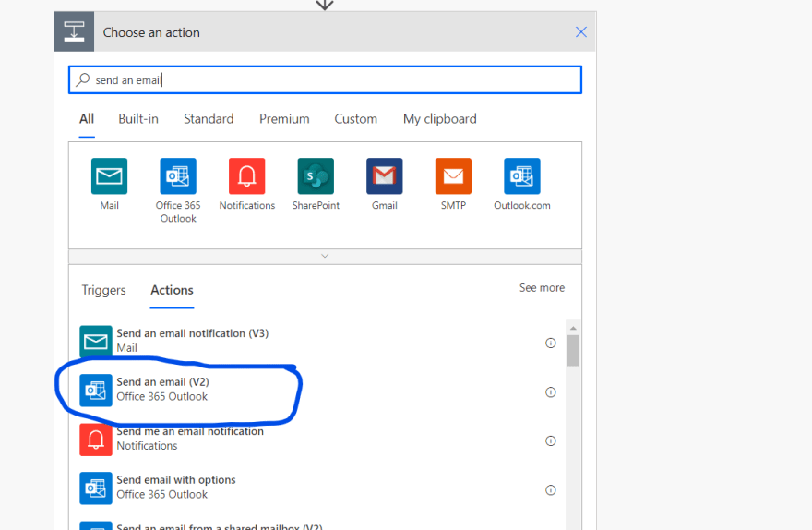The height and width of the screenshot is (530, 812).
Task: Click the See more link
Action: tap(542, 287)
